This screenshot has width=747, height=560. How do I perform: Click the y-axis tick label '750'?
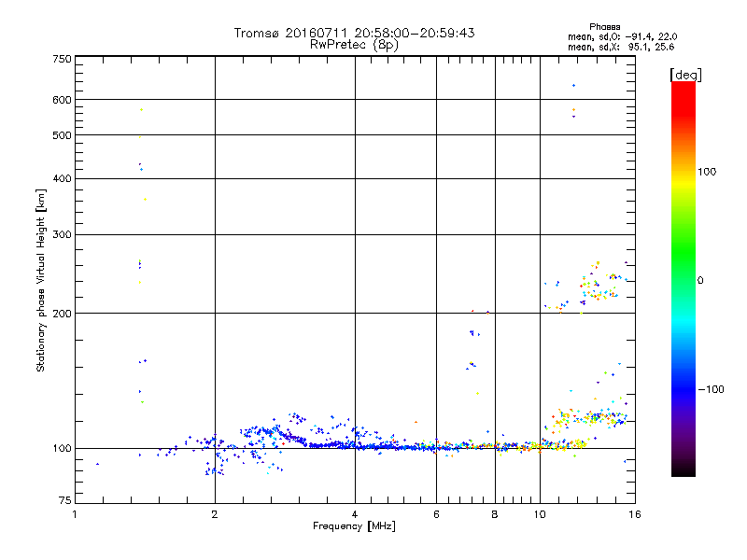click(x=63, y=59)
